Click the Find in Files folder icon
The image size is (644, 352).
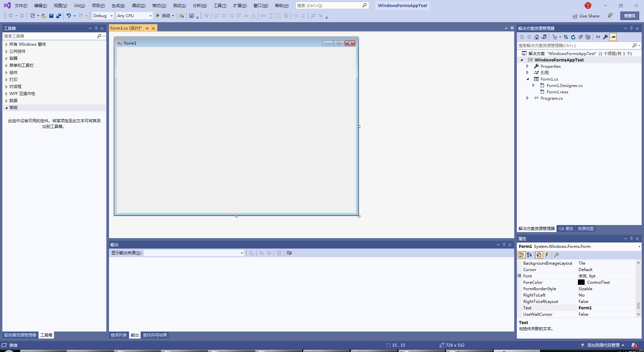point(181,16)
